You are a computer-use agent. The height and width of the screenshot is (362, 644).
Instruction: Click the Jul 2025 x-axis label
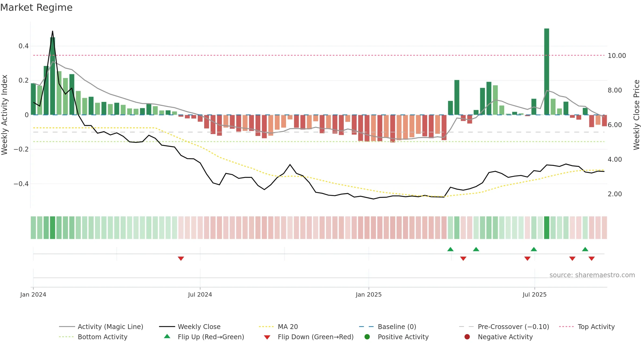[x=535, y=295]
